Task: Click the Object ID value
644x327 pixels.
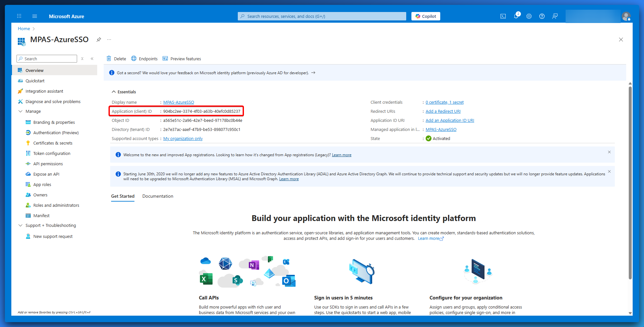Action: (x=203, y=120)
